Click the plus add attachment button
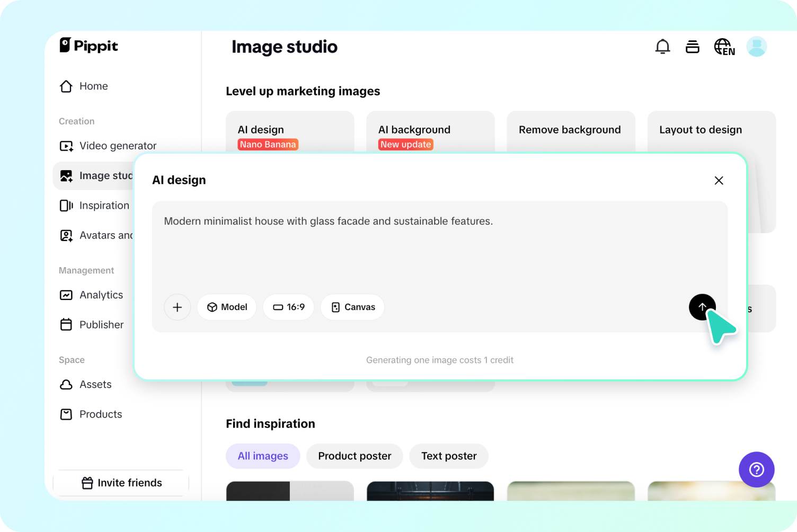Screen dimensions: 797x532 pos(177,307)
